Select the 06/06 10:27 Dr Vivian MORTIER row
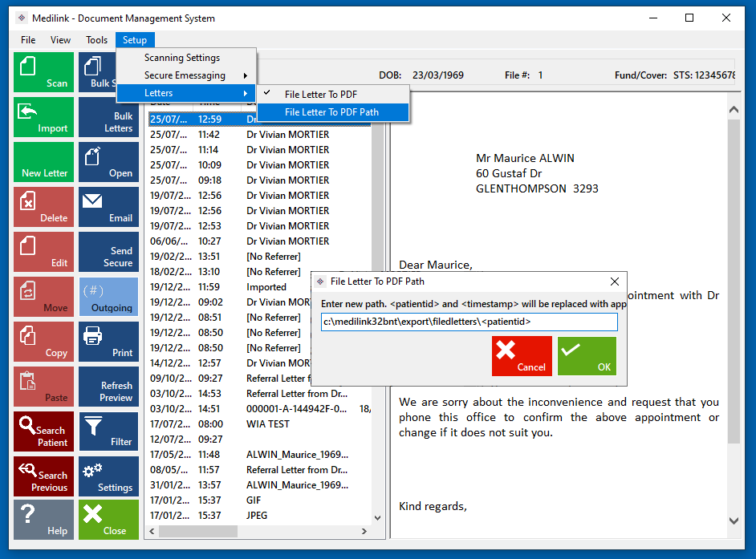756x559 pixels. pos(259,241)
